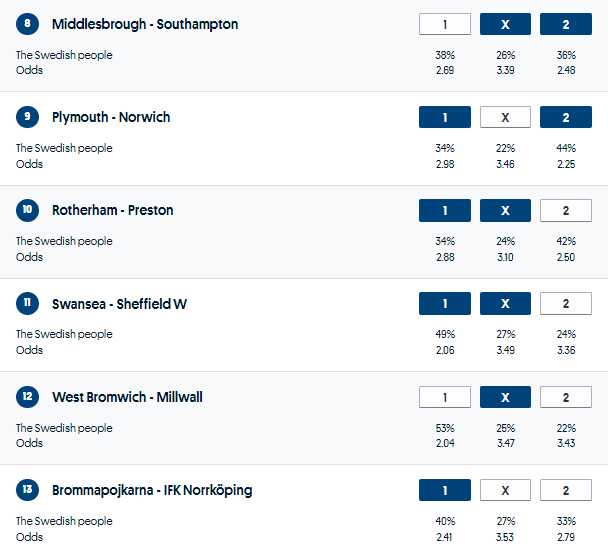Viewport: 608px width, 557px height.
Task: Select away win for Rotherham - Preston
Action: [x=565, y=210]
